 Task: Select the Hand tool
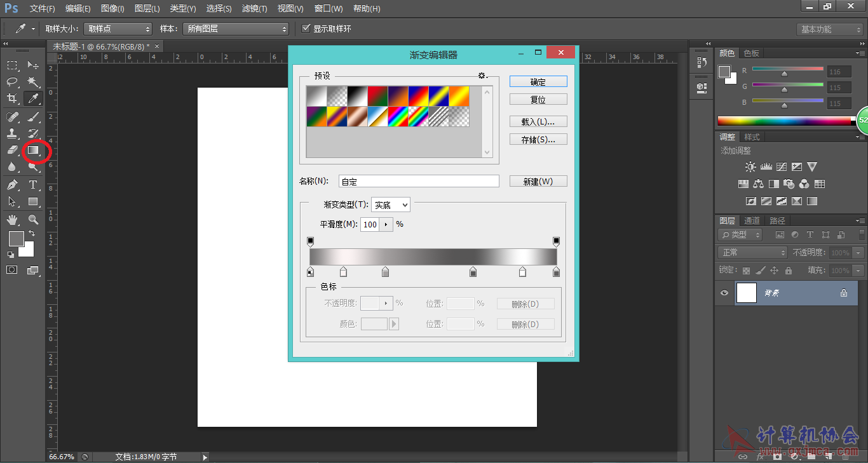[12, 220]
